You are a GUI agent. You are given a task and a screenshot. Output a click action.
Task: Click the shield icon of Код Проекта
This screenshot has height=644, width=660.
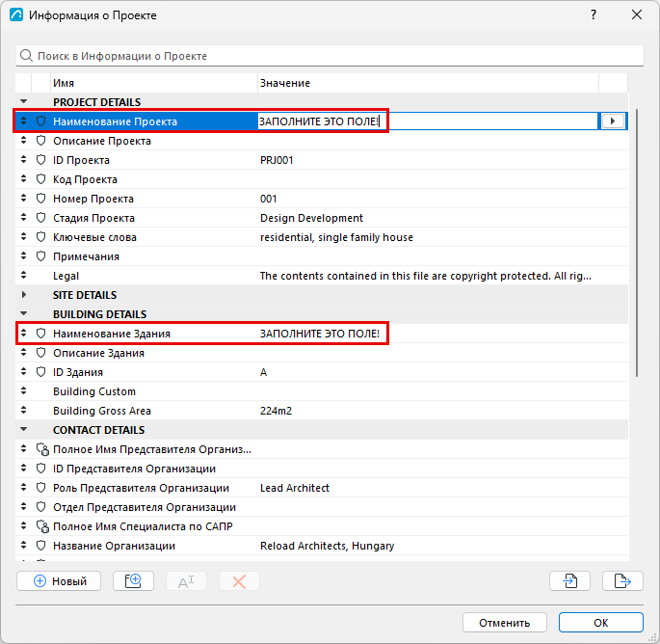tap(40, 179)
